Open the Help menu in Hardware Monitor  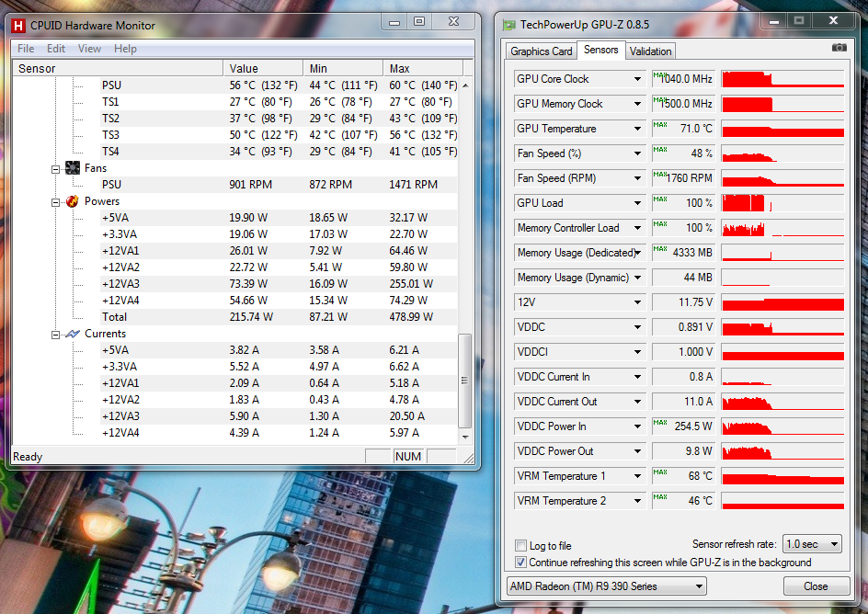pyautogui.click(x=125, y=49)
